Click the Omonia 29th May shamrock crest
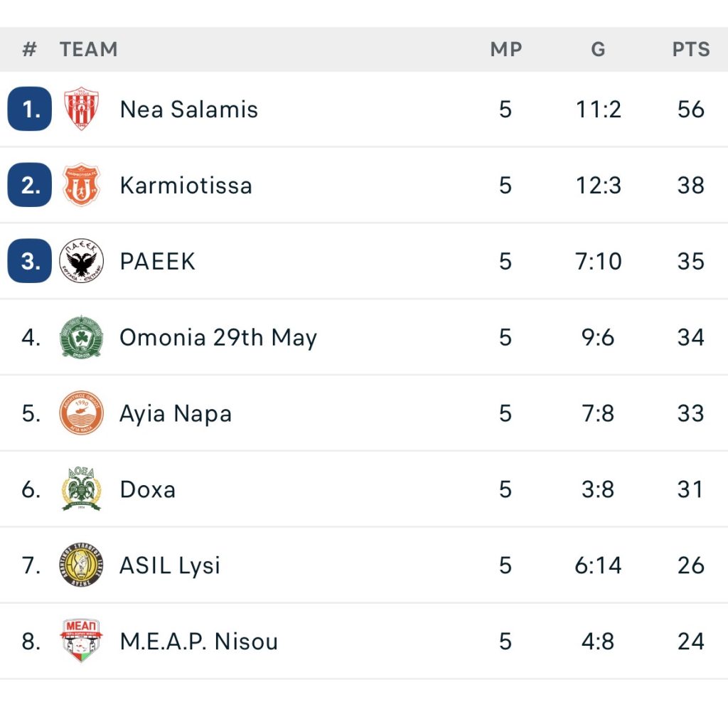The image size is (728, 702). click(81, 337)
